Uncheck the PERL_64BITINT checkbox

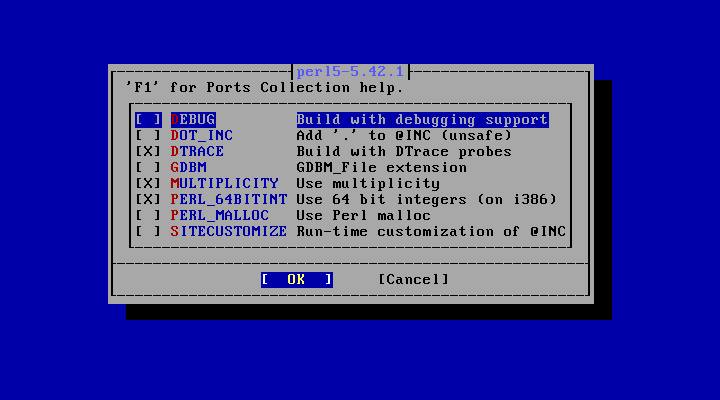(x=148, y=199)
